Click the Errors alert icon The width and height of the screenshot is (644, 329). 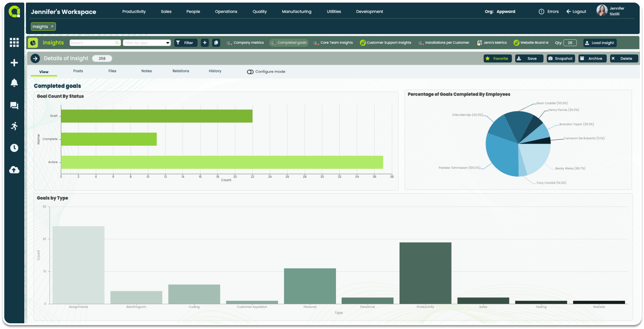[x=541, y=11]
